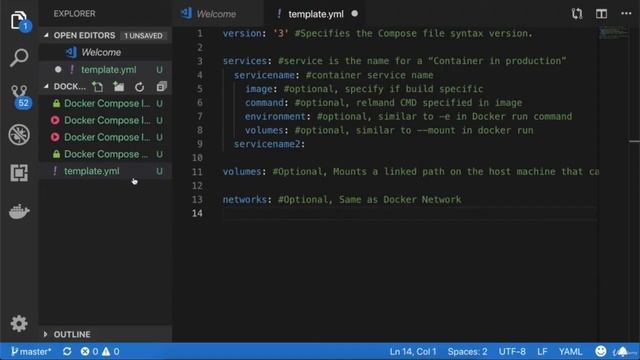
Task: Open the editor More Actions ellipsis
Action: point(626,14)
